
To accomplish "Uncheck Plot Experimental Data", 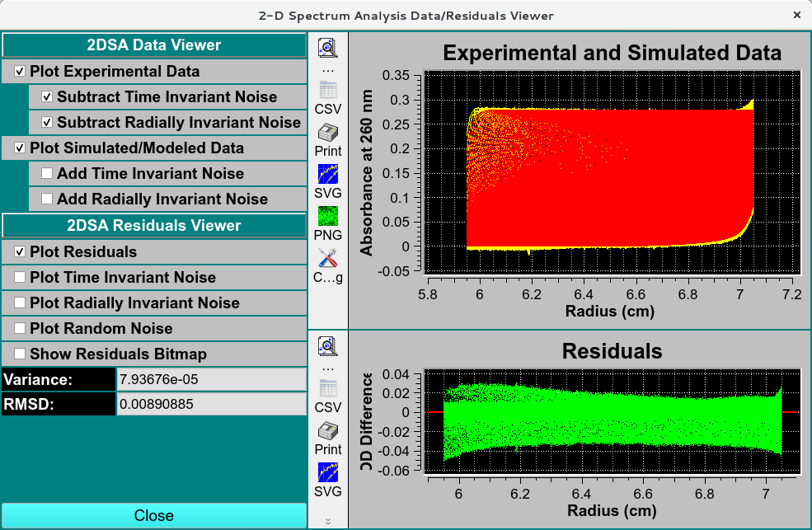I will point(20,72).
